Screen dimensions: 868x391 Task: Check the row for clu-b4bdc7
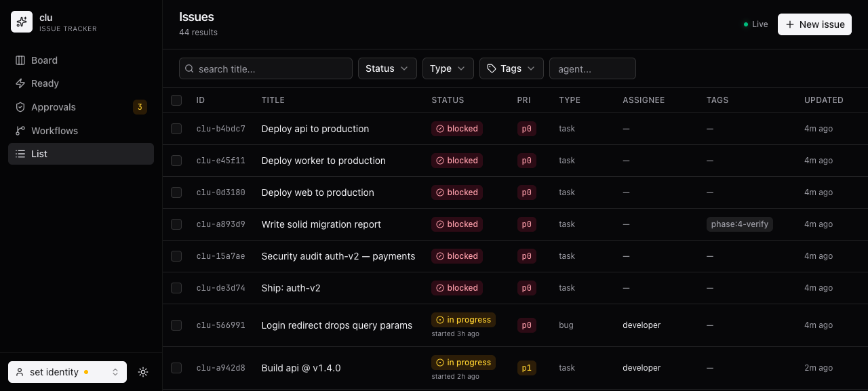point(176,129)
